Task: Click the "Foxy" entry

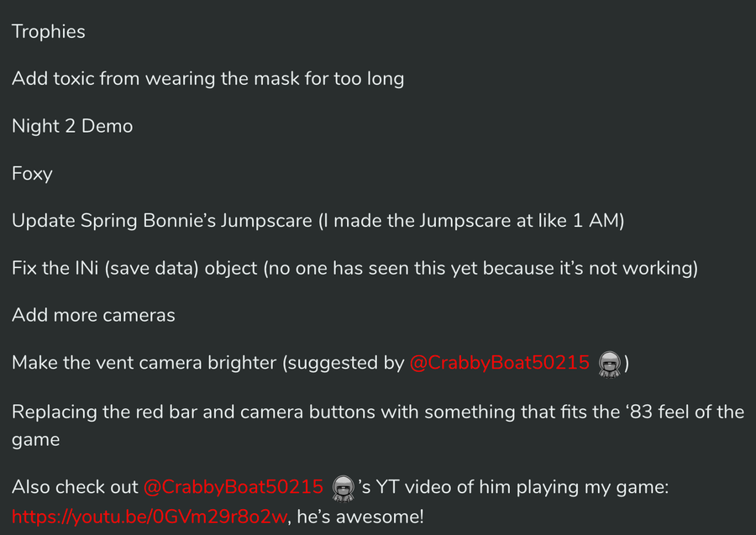Action: pos(32,174)
